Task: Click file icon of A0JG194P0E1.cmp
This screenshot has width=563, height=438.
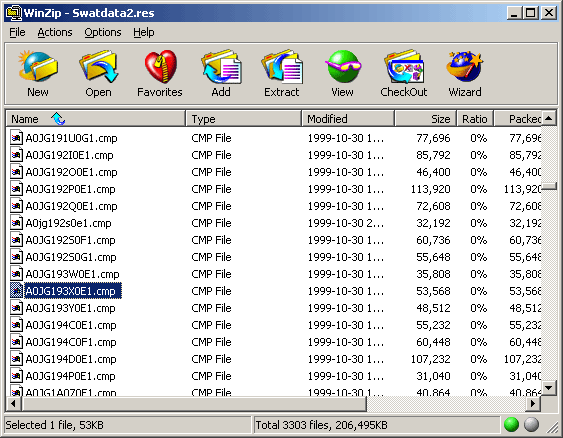Action: (16, 376)
